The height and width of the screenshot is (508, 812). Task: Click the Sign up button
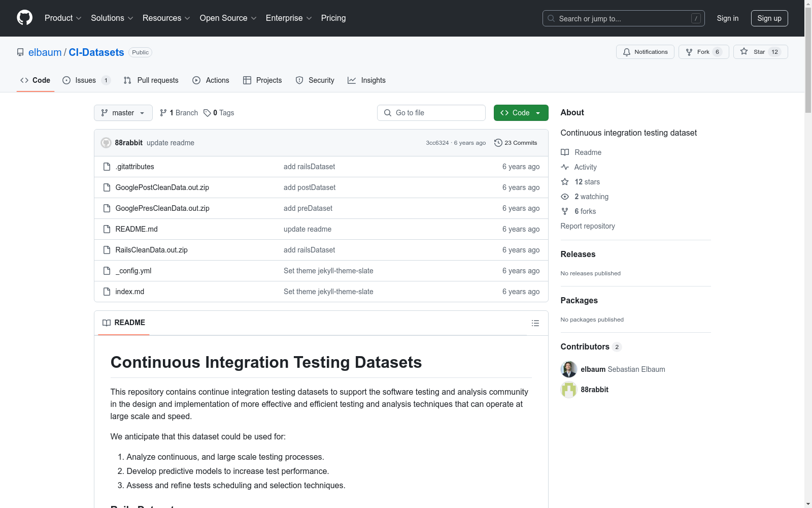point(769,18)
